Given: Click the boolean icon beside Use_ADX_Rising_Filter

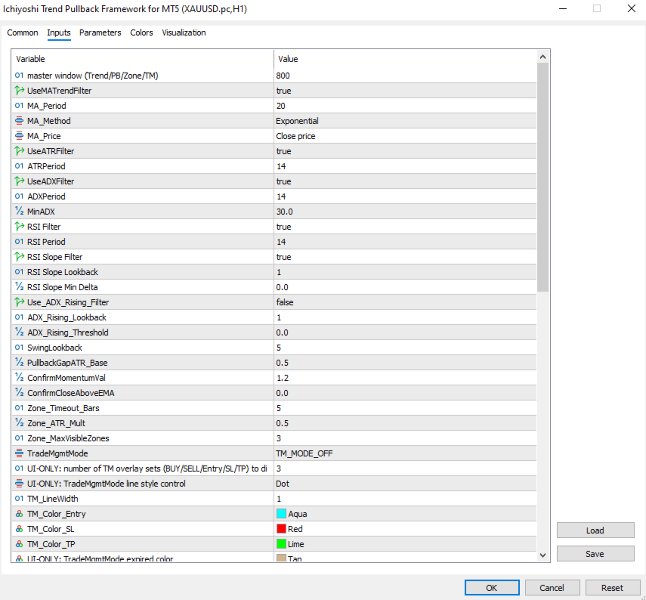Looking at the screenshot, I should pyautogui.click(x=19, y=302).
